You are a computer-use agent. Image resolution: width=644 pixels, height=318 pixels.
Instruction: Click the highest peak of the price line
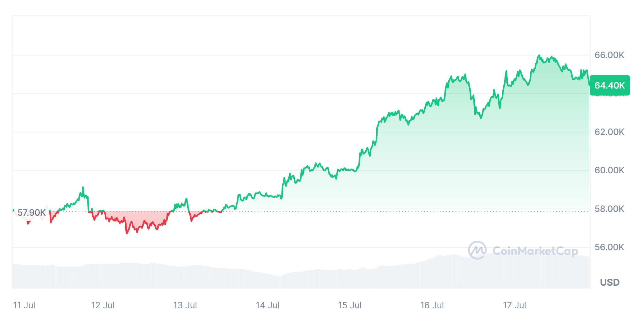tap(539, 56)
